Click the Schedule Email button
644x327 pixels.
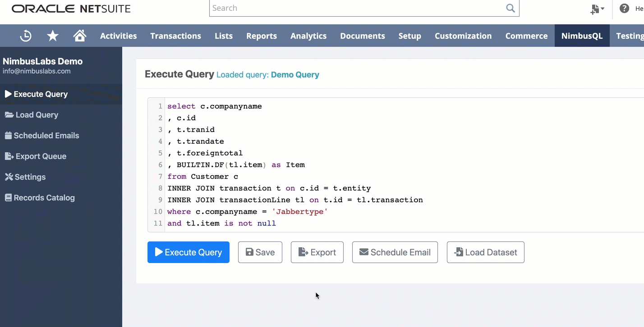point(395,252)
